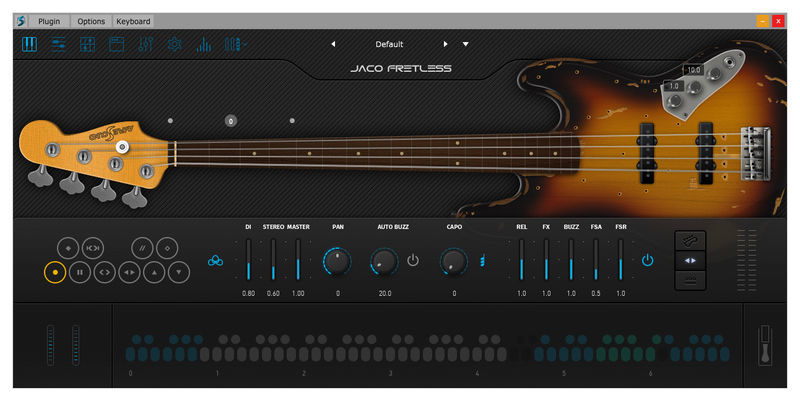Click the double-slash round button
Viewport: 800px width, 401px height.
[142, 248]
